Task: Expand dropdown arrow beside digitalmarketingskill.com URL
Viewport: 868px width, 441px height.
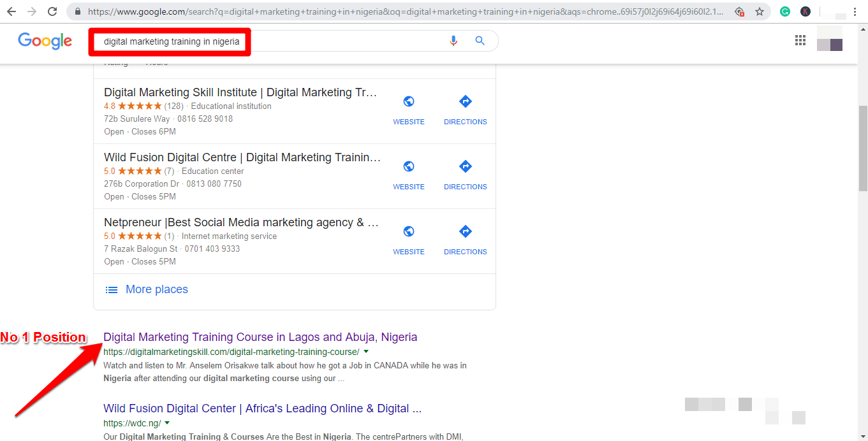Action: click(x=366, y=352)
